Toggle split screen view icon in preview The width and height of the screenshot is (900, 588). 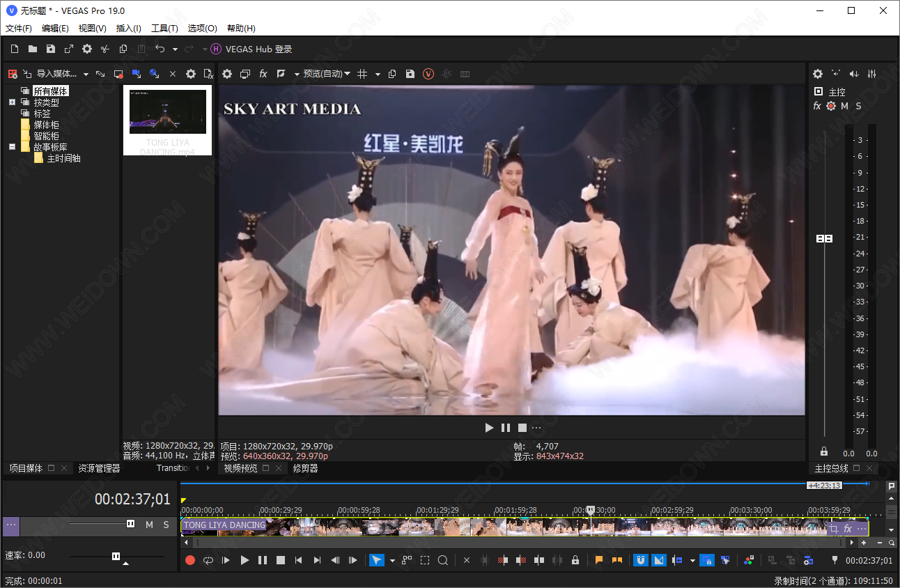[281, 74]
